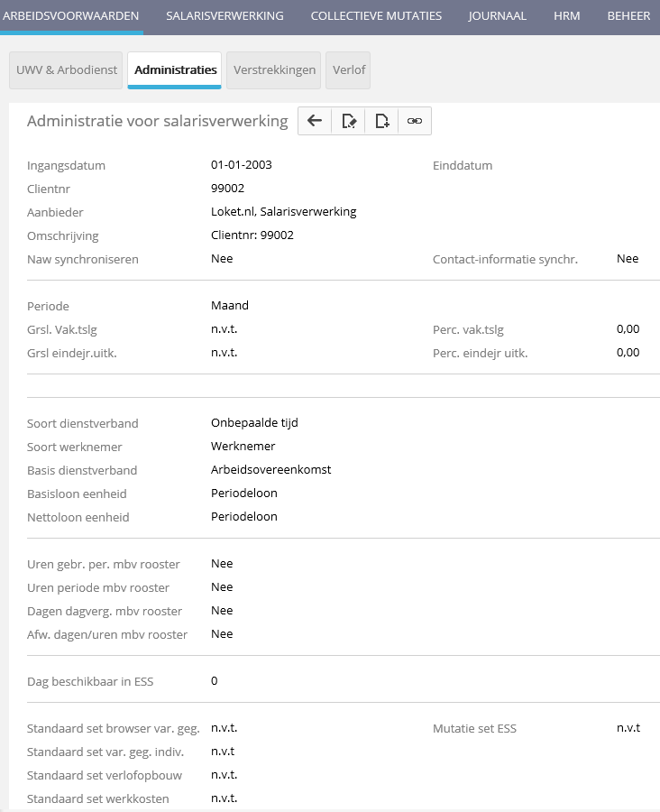Go to Collectieve Mutaties menu
This screenshot has height=812, width=660.
tap(376, 16)
